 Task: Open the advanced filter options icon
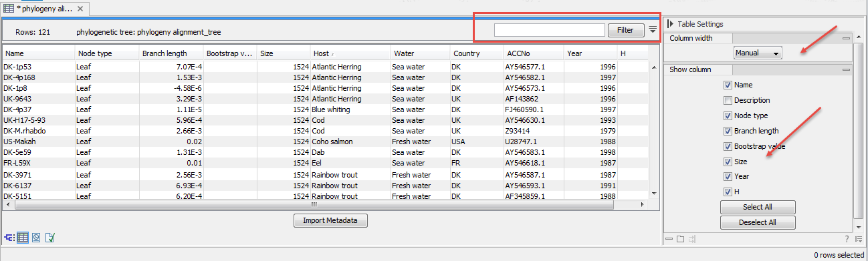pos(653,30)
